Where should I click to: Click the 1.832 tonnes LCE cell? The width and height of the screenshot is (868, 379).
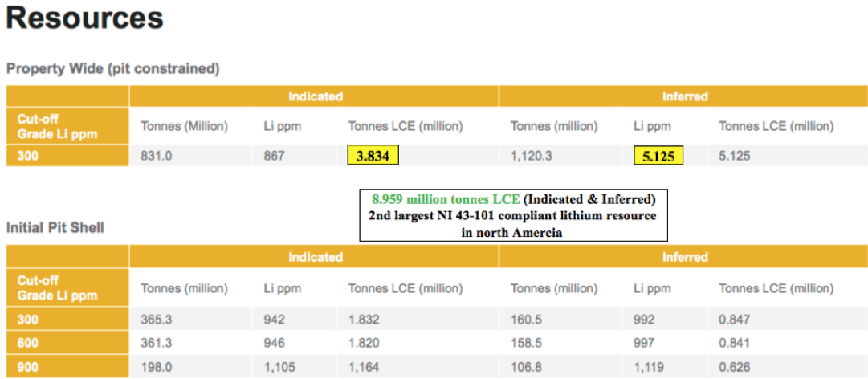coord(364,318)
